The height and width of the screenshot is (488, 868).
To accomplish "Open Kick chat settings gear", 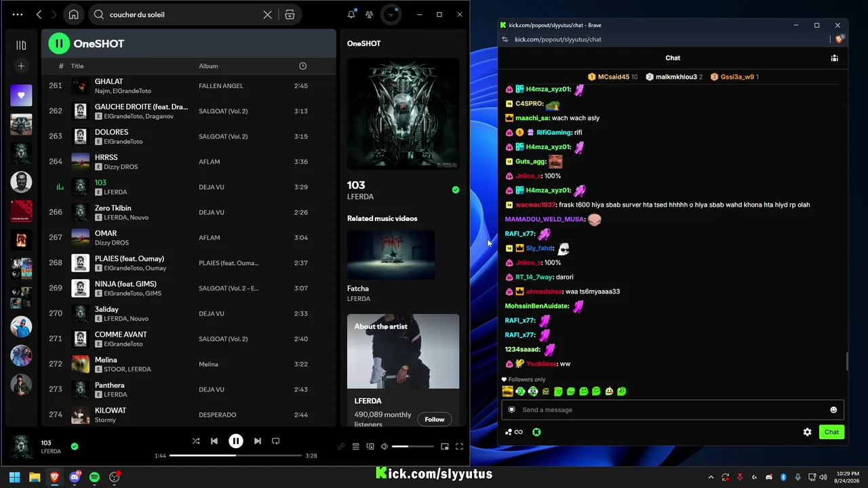I will pos(807,432).
